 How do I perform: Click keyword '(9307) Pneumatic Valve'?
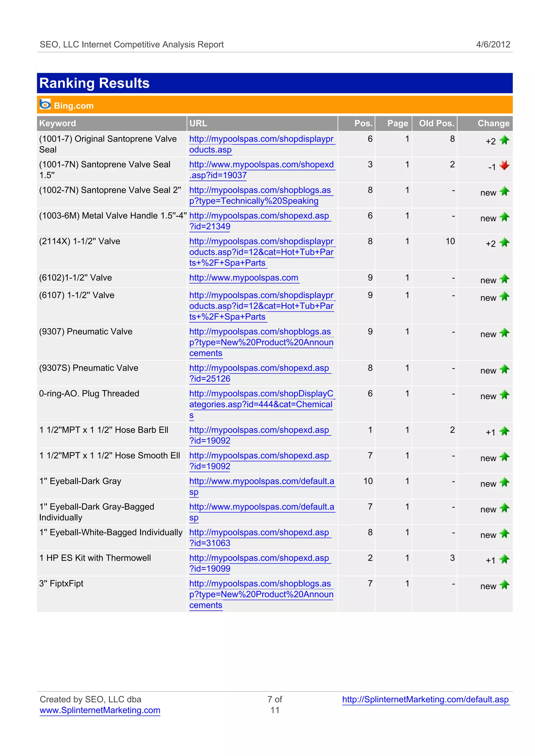(86, 332)
